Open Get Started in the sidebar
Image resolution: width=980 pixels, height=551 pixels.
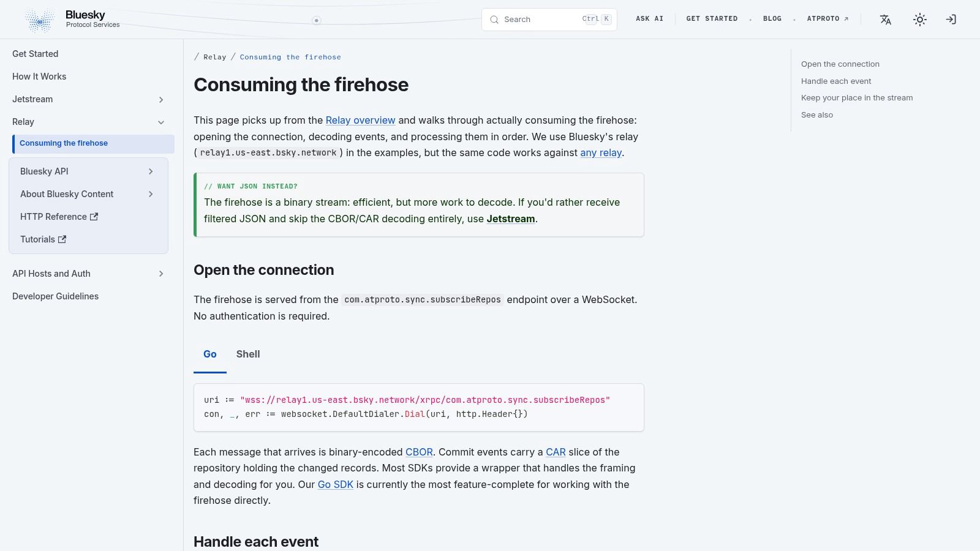(x=35, y=54)
